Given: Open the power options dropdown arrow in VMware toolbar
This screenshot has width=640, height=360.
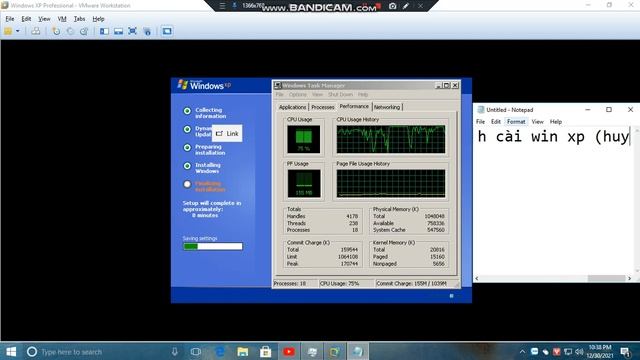Looking at the screenshot, I should (18, 31).
